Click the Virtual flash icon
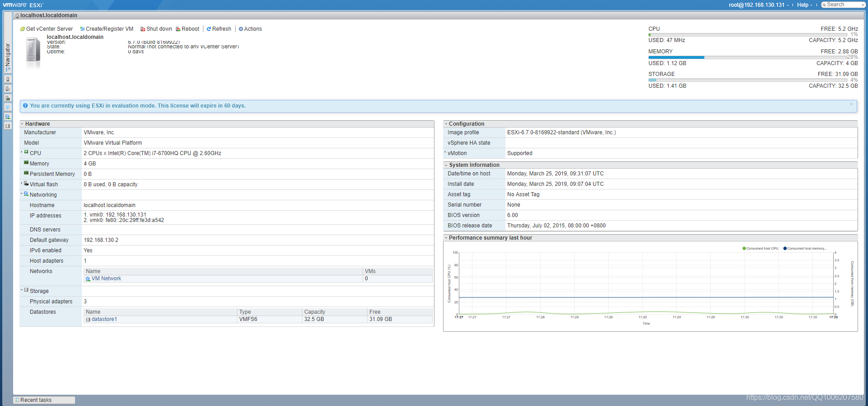868x406 pixels. coord(26,184)
